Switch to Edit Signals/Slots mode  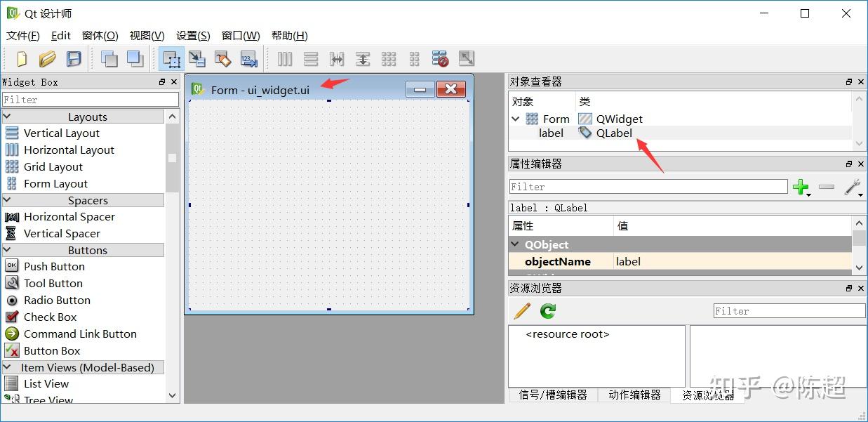coord(197,59)
